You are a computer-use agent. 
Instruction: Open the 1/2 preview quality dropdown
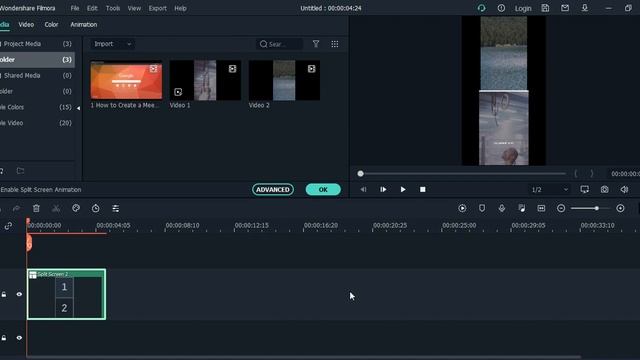pos(549,189)
